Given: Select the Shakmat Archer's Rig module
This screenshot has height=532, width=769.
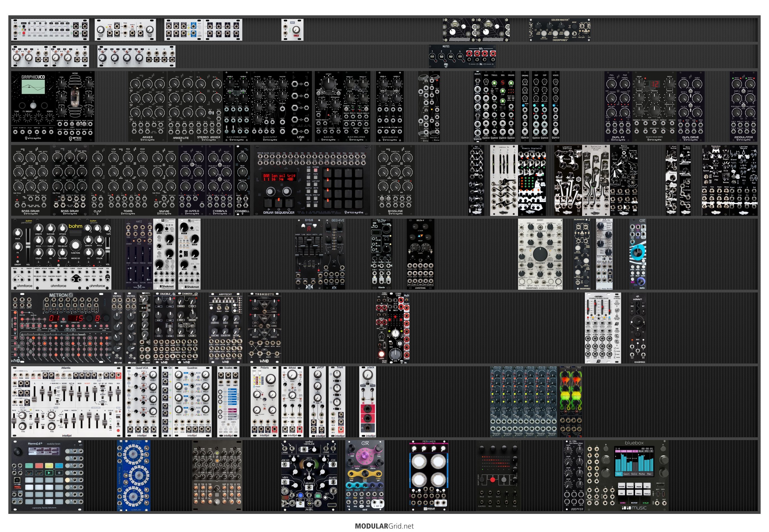Looking at the screenshot, I should coord(189,254).
